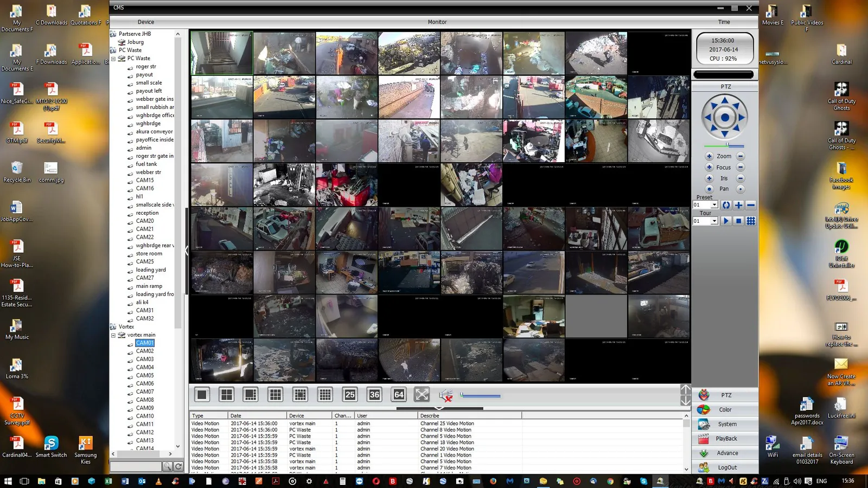
Task: Pan camera right with PTZ arrow
Action: pos(742,117)
